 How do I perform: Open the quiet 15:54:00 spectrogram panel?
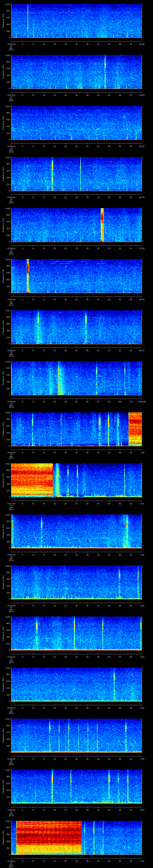tap(77, 123)
